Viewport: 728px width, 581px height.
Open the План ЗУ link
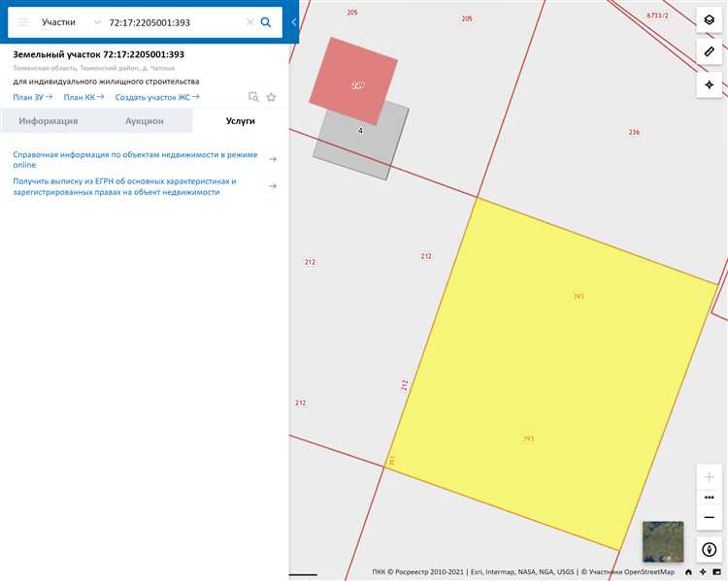32,97
